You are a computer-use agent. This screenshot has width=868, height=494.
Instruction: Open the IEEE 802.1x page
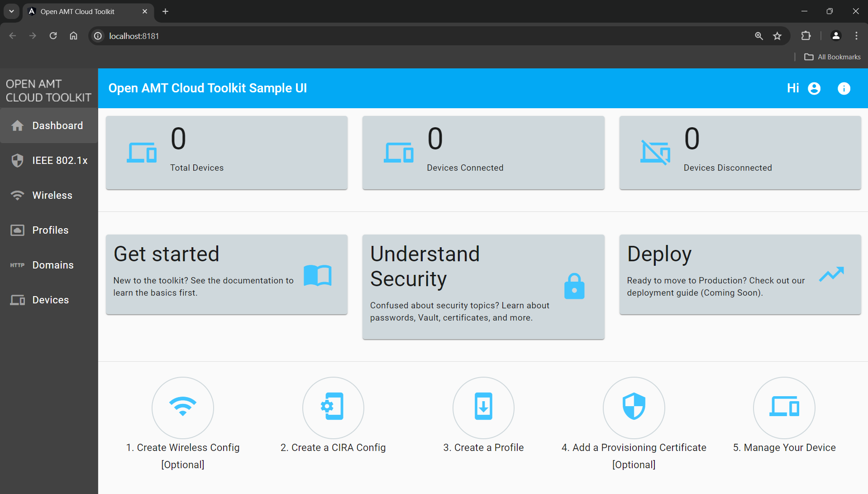(49, 160)
